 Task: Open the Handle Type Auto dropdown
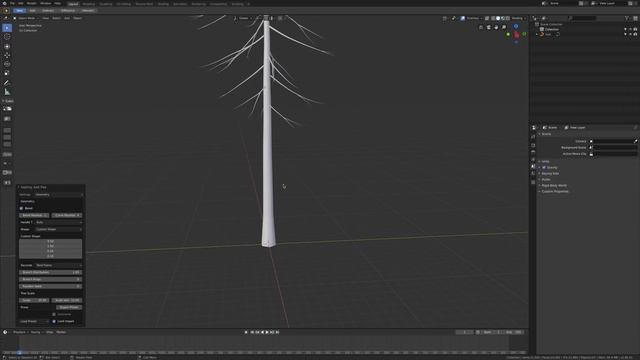pos(58,222)
